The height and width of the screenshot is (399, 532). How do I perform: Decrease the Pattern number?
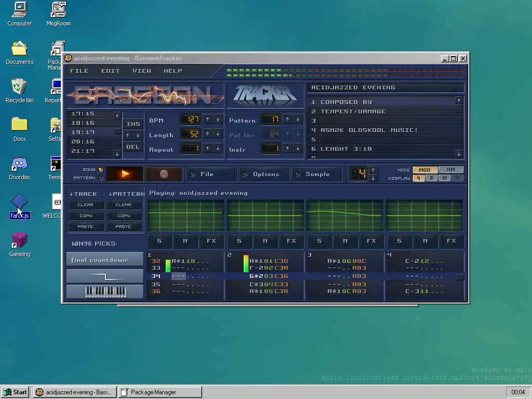(x=298, y=119)
